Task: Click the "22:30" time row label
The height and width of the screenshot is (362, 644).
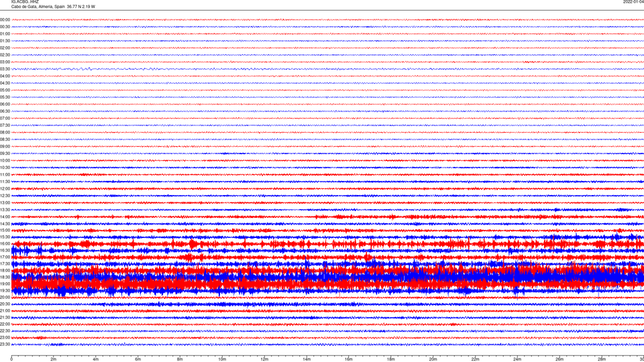Action: 5,331
